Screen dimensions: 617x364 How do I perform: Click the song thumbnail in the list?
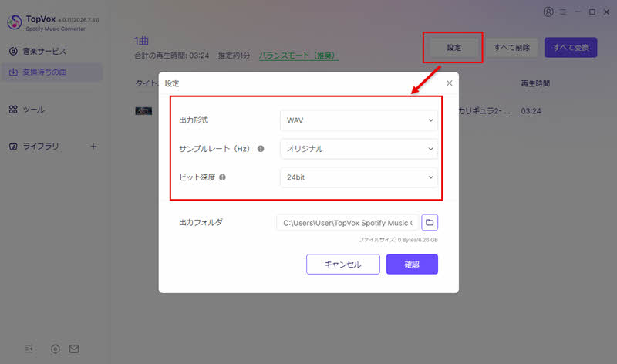143,111
